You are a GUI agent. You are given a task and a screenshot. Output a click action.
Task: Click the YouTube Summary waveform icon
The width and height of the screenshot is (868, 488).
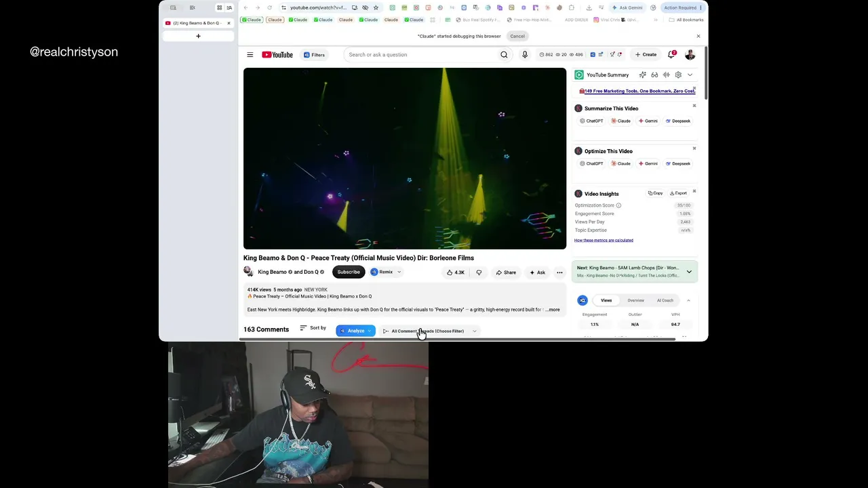(x=666, y=75)
